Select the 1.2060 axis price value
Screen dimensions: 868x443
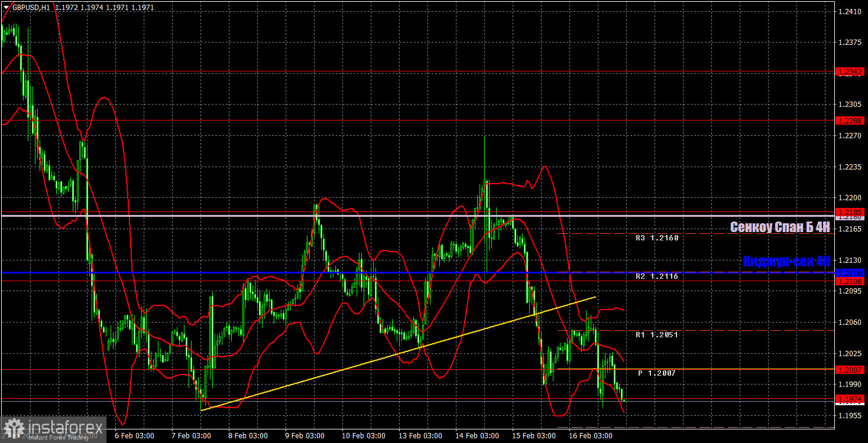point(851,323)
